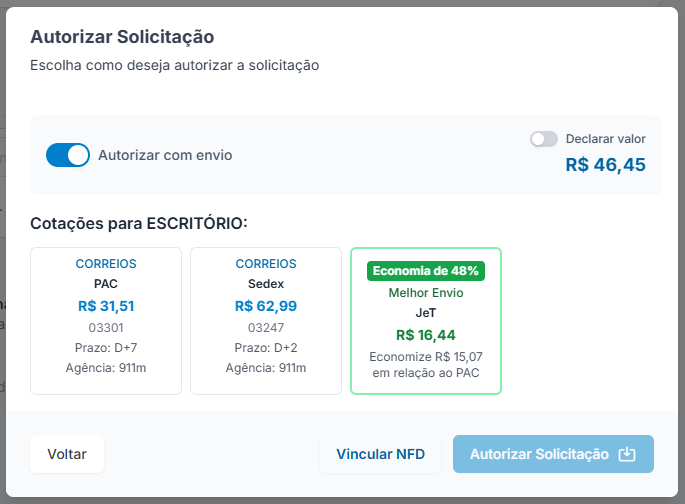Select the Correios Sedex quote card
685x504 pixels.
(x=266, y=321)
